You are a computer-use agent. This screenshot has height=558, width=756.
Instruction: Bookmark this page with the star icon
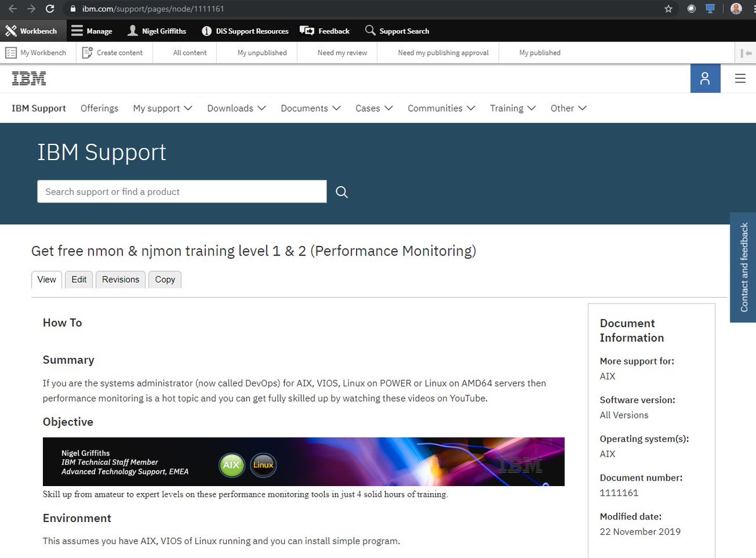(668, 9)
